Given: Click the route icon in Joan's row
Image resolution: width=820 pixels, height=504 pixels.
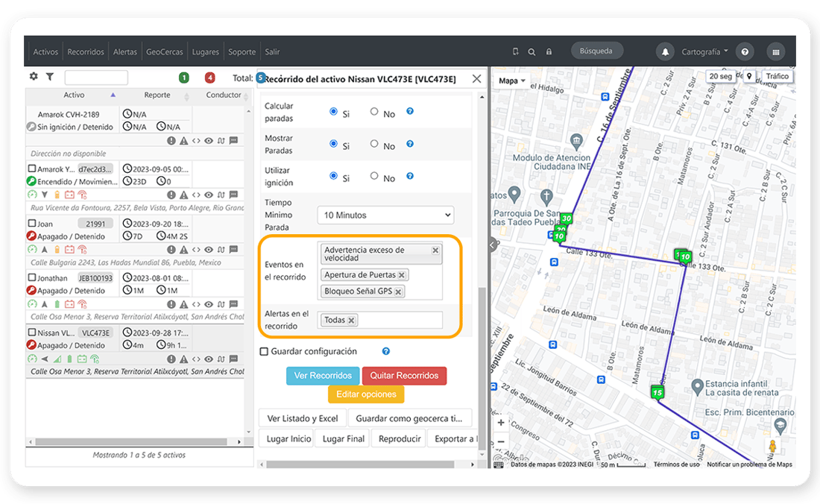Looking at the screenshot, I should pos(221,249).
